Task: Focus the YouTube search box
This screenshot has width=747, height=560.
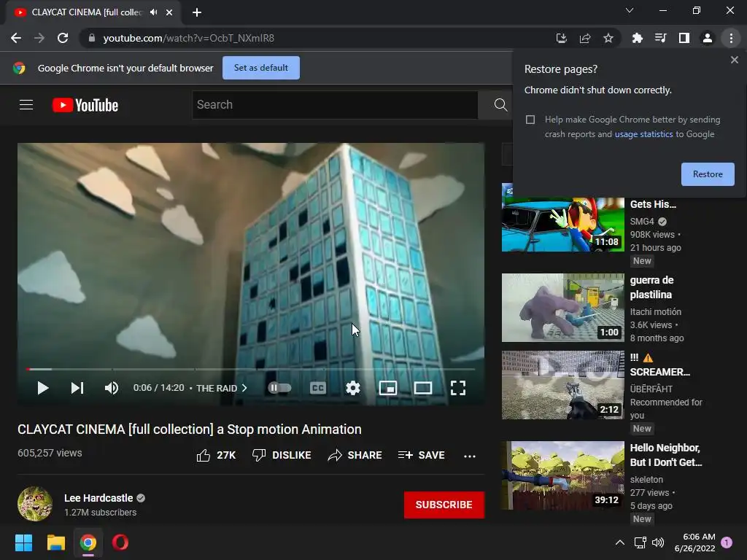Action: pyautogui.click(x=335, y=105)
